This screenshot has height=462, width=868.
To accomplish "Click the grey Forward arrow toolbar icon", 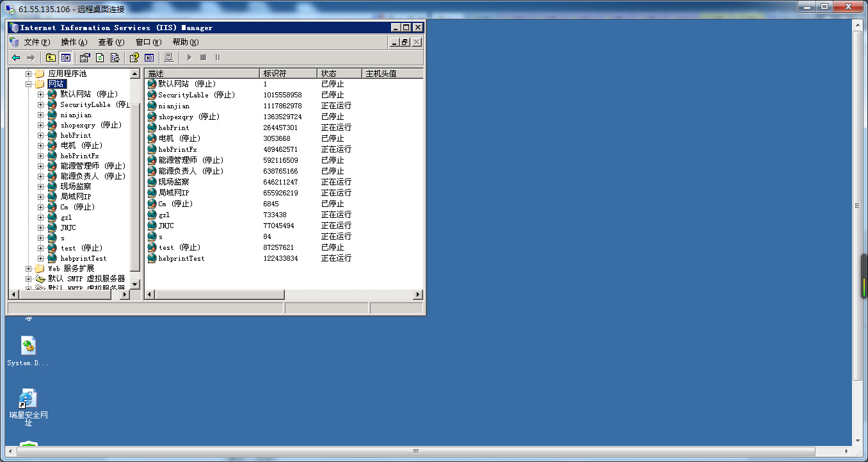I will click(30, 58).
